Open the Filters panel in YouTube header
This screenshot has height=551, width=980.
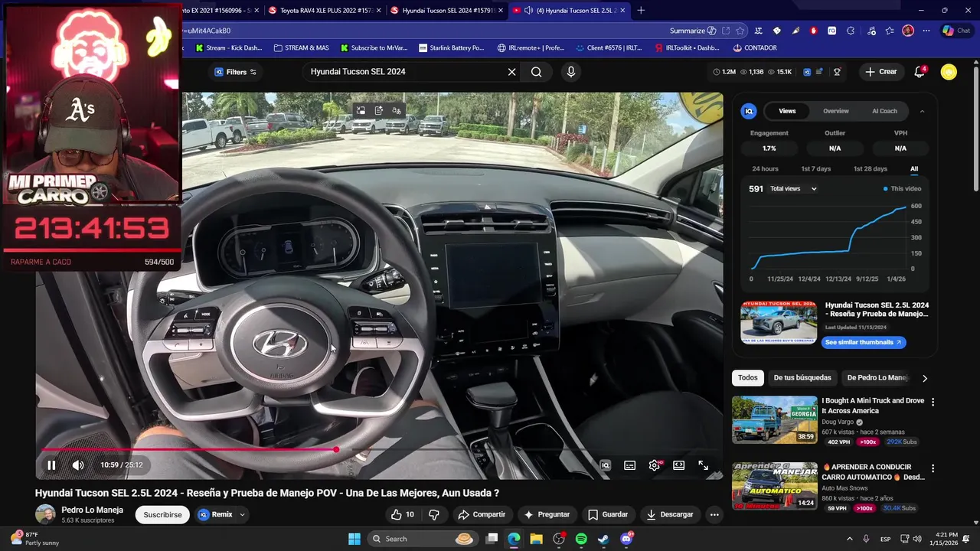pyautogui.click(x=235, y=72)
